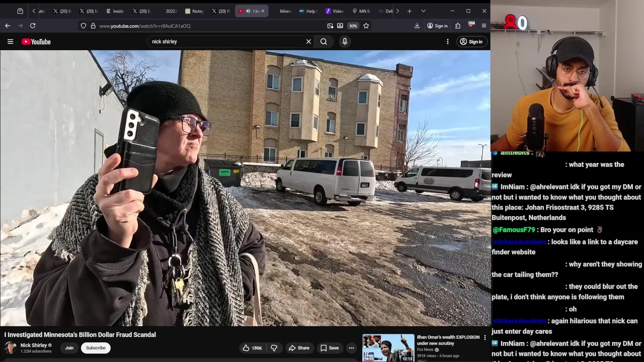
Task: Open the YouTube guide hamburger menu
Action: tap(10, 42)
